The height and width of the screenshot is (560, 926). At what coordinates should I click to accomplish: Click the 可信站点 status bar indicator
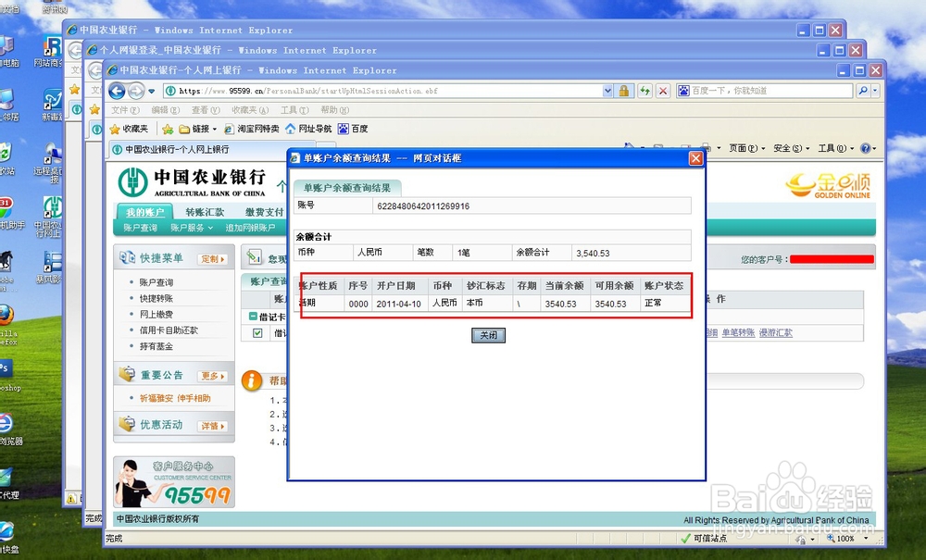coord(704,538)
